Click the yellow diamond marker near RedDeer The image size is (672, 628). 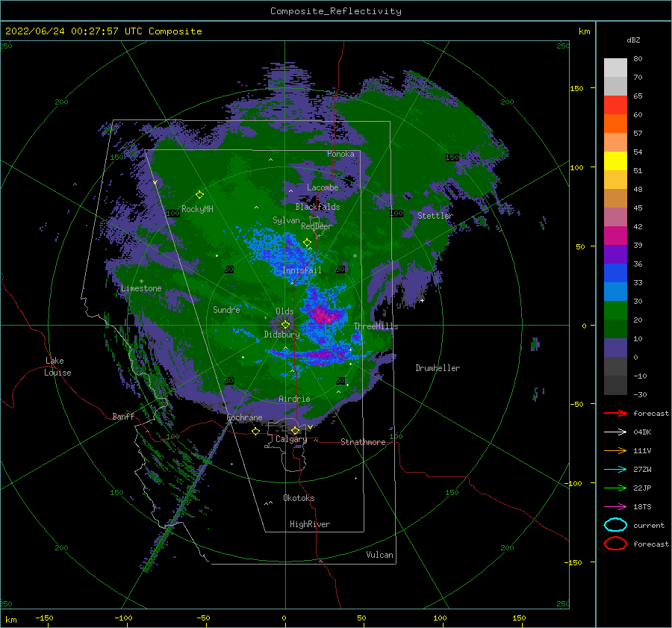pyautogui.click(x=308, y=242)
